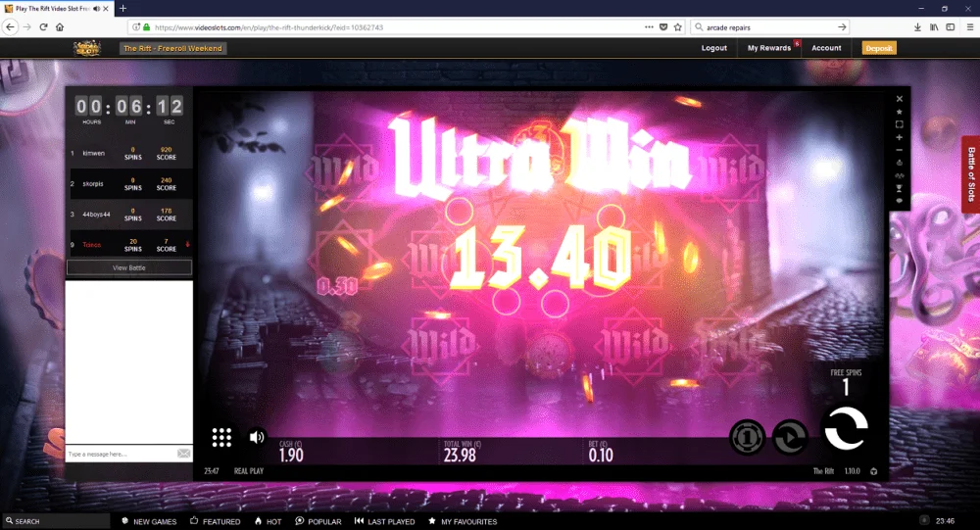Go to browser home page

point(60,26)
